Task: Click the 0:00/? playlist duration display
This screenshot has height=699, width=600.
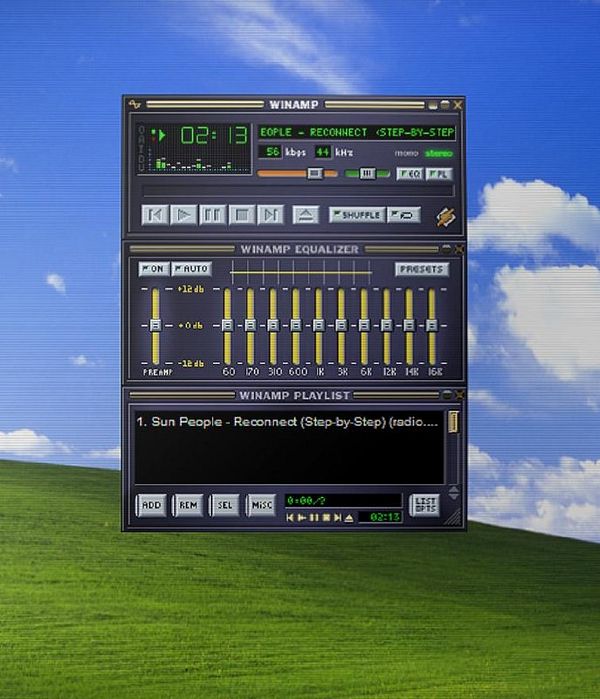Action: (x=343, y=501)
